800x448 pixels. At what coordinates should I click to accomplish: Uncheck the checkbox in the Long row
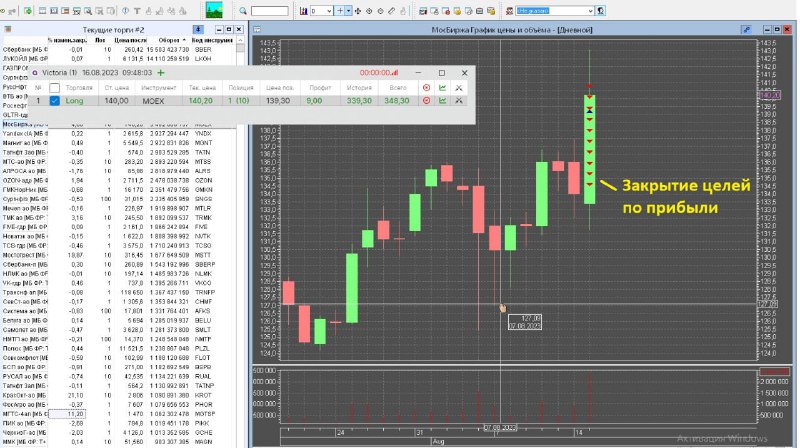click(54, 101)
